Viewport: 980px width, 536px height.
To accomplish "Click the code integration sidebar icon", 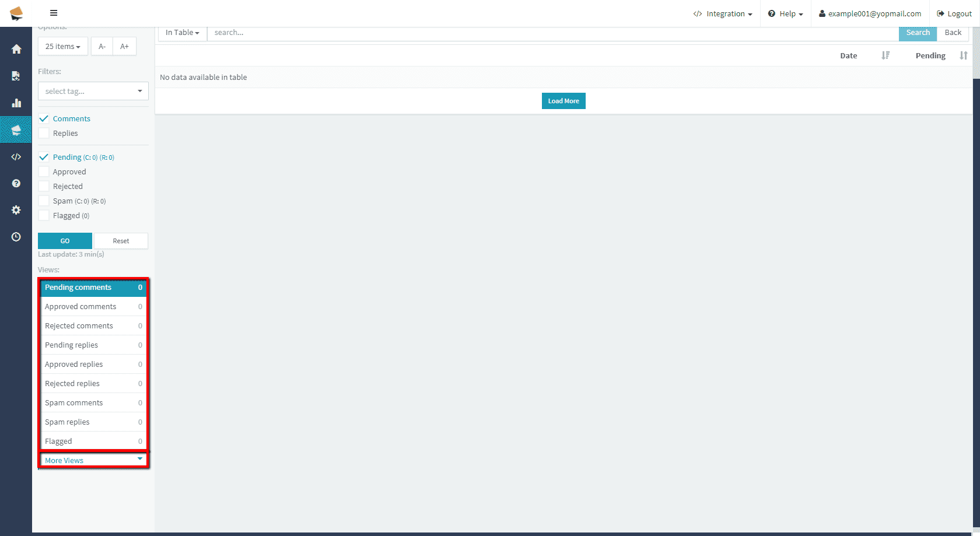I will point(16,157).
